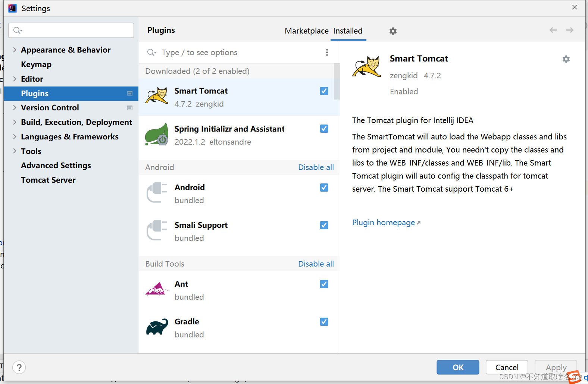588x384 pixels.
Task: Click the Spring Initializr leaf icon
Action: 157,134
